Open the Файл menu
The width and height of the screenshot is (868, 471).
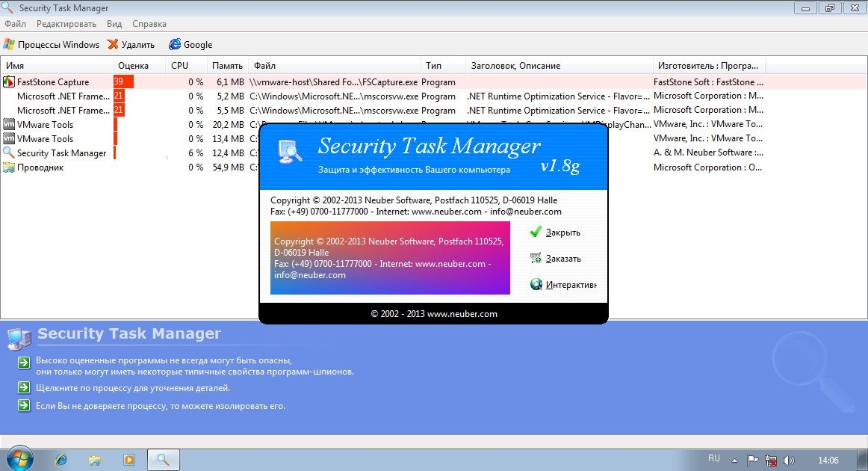[x=16, y=24]
